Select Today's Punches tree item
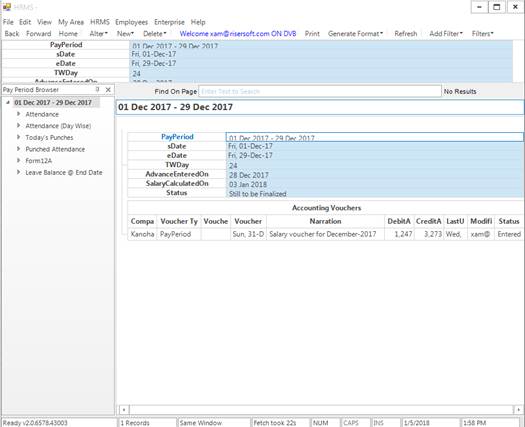 tap(49, 138)
